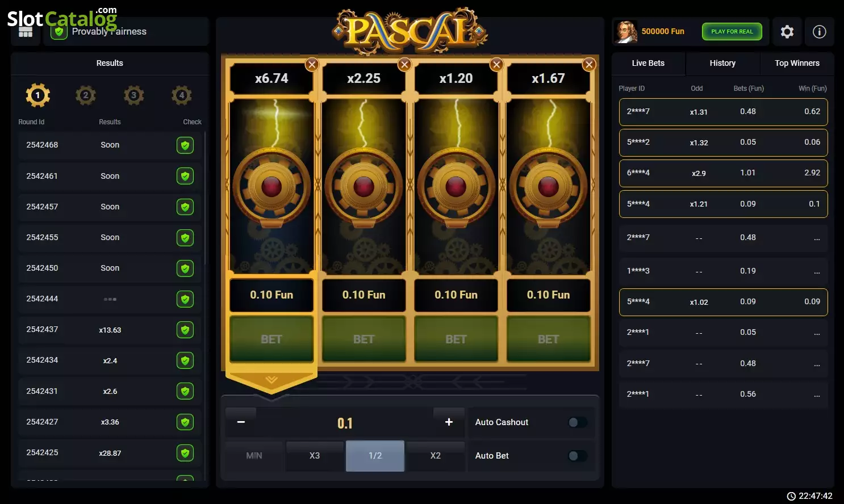
Task: Decrease bet amount with minus button
Action: 241,422
